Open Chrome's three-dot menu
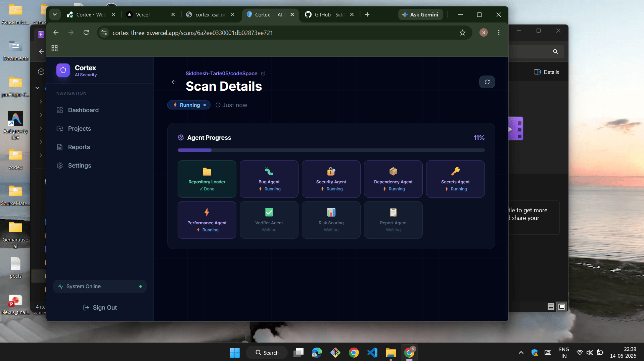The width and height of the screenshot is (644, 361). 499,33
